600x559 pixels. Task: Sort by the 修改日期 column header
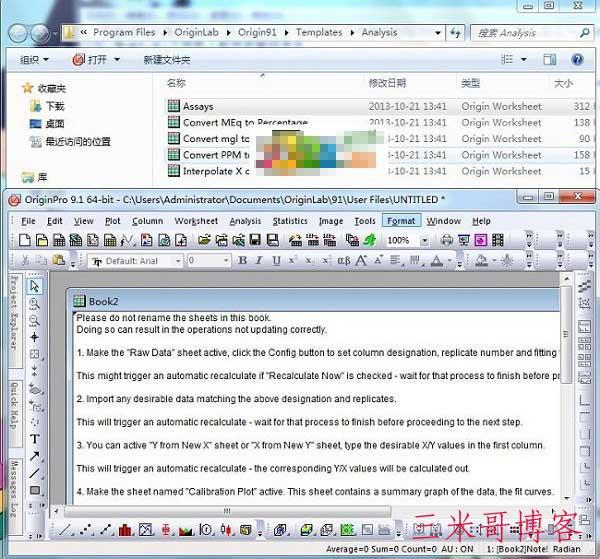[x=387, y=83]
